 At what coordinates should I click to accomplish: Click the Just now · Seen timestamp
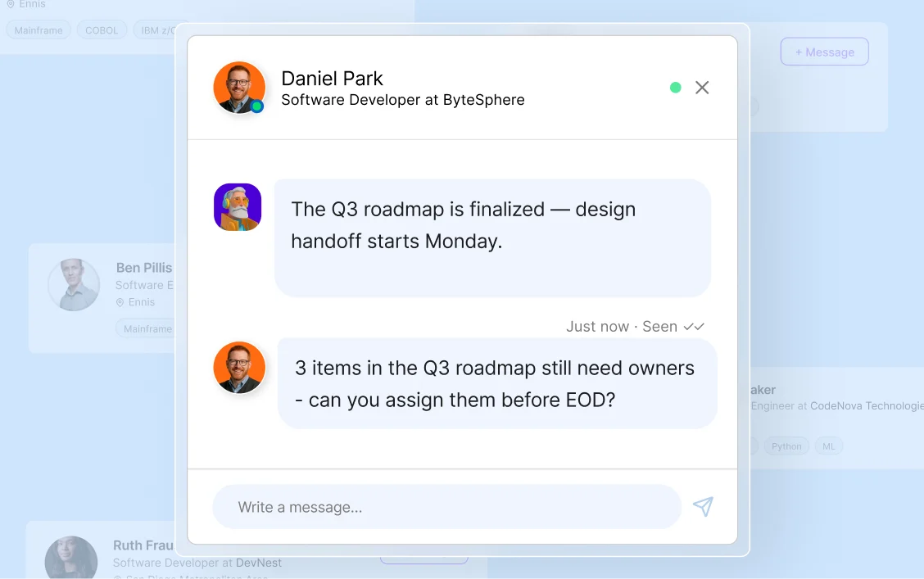pos(622,326)
